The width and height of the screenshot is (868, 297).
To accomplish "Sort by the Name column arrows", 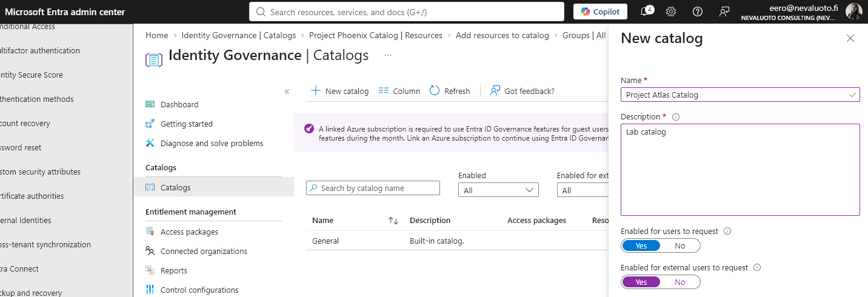I will click(x=393, y=221).
